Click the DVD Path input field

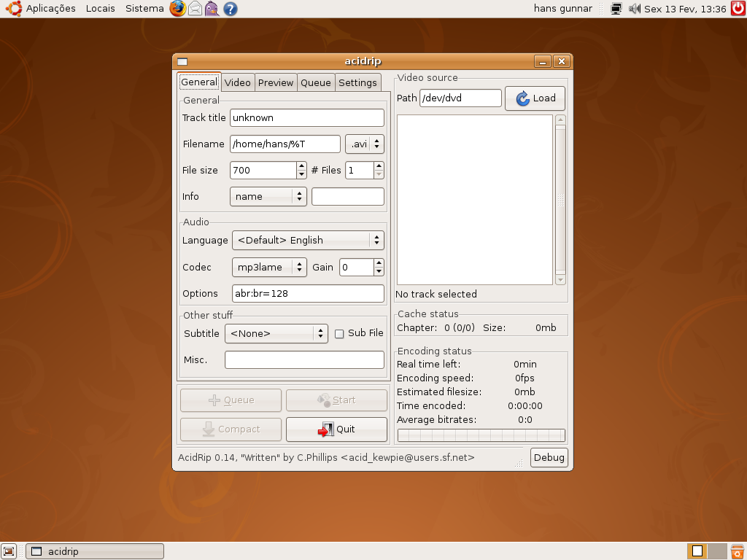pyautogui.click(x=460, y=98)
